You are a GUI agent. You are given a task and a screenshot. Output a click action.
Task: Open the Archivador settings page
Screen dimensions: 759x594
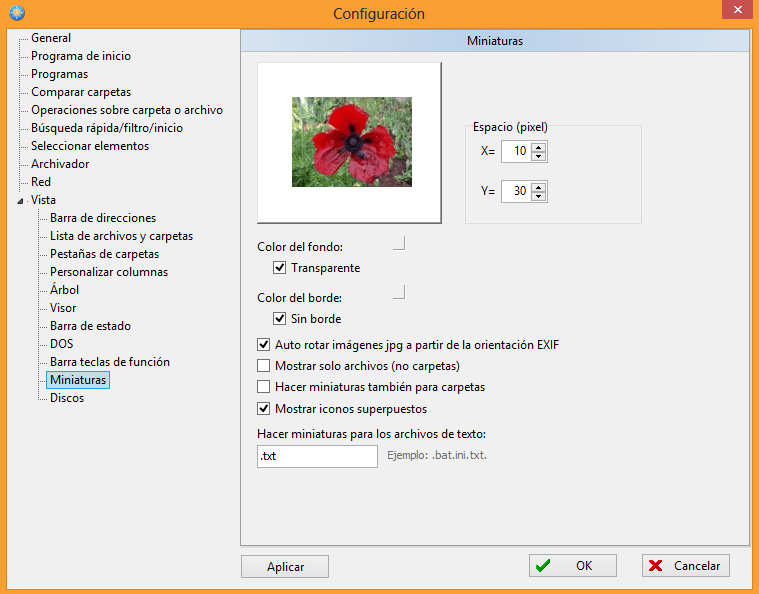(x=60, y=164)
